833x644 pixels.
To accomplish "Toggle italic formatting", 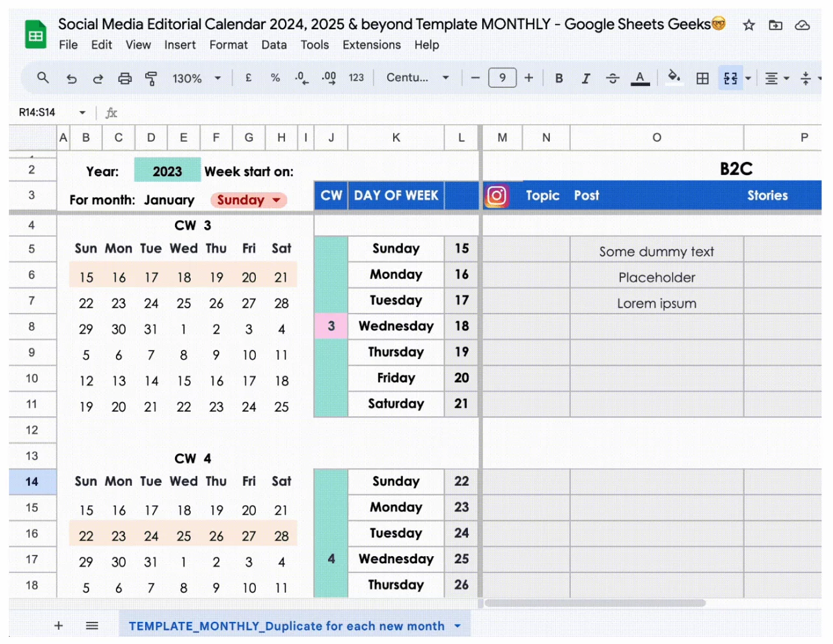I will click(x=585, y=77).
